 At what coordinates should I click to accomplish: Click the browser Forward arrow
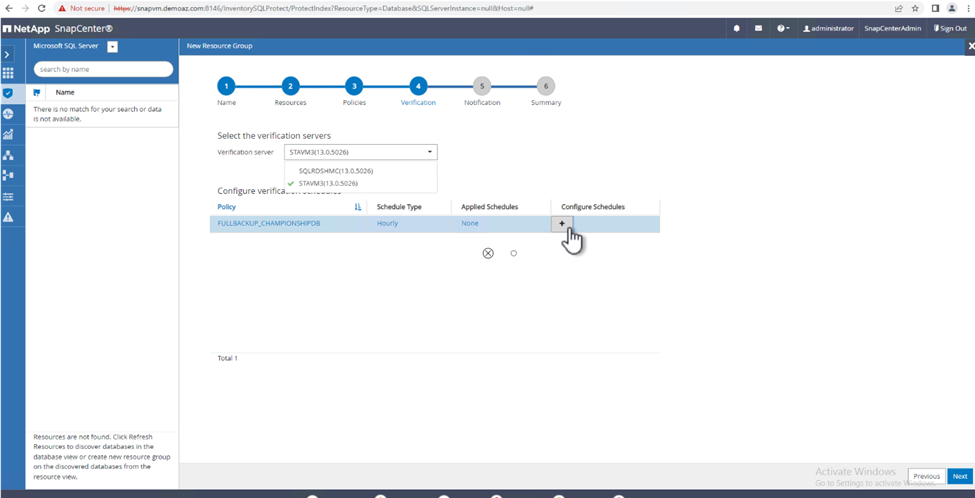click(x=25, y=8)
